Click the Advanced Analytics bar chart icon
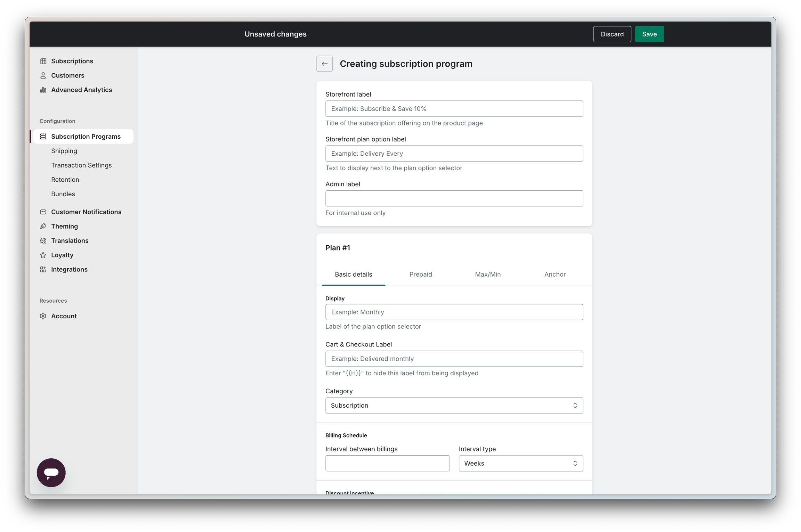 (x=43, y=90)
